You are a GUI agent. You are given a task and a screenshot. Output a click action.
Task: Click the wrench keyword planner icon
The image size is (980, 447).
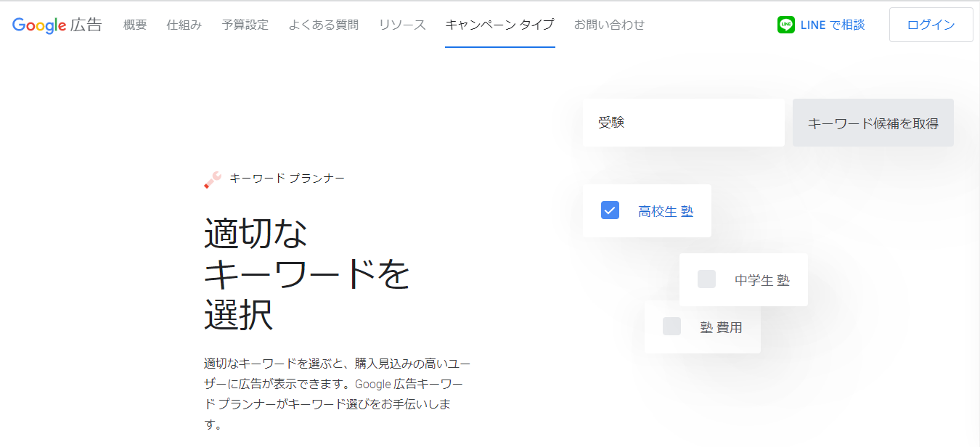coord(212,179)
